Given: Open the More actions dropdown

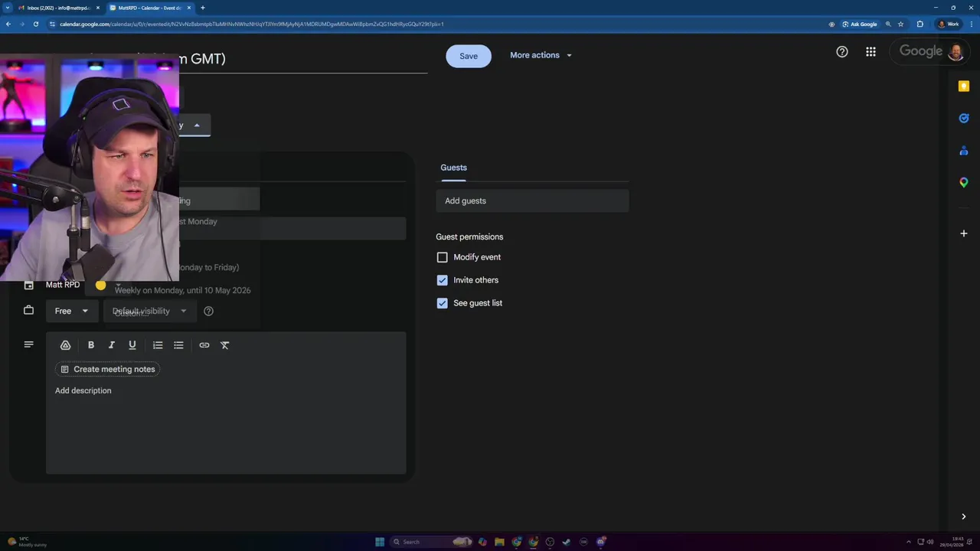Looking at the screenshot, I should pos(541,55).
